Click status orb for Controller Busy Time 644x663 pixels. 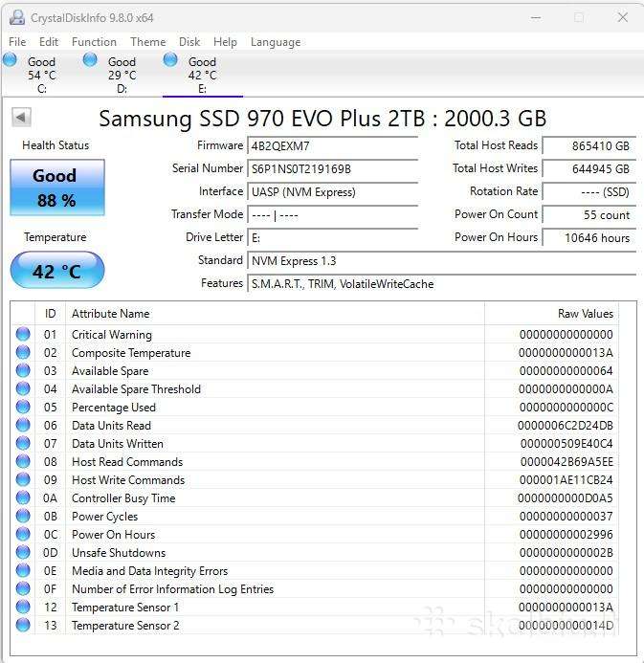coord(23,497)
